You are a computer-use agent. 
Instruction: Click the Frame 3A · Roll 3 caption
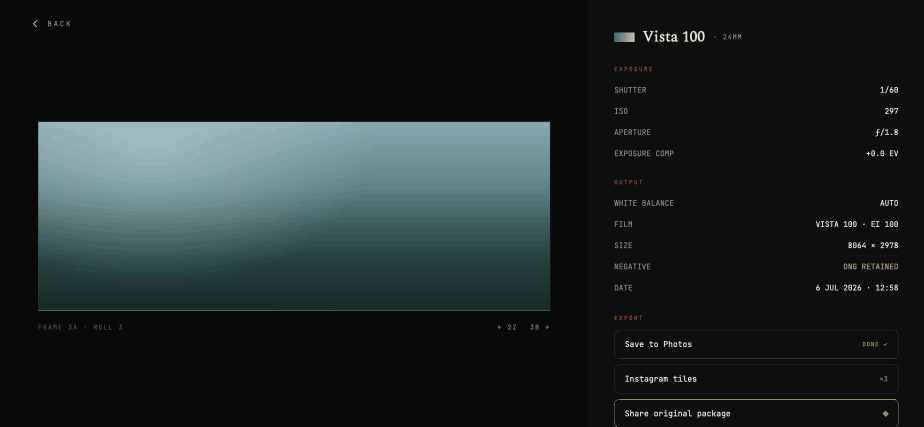pos(81,327)
